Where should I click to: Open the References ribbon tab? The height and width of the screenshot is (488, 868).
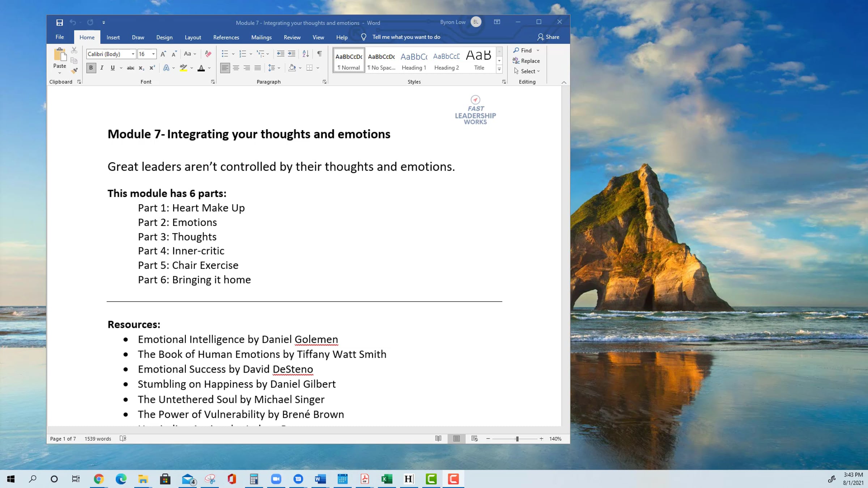click(x=226, y=37)
